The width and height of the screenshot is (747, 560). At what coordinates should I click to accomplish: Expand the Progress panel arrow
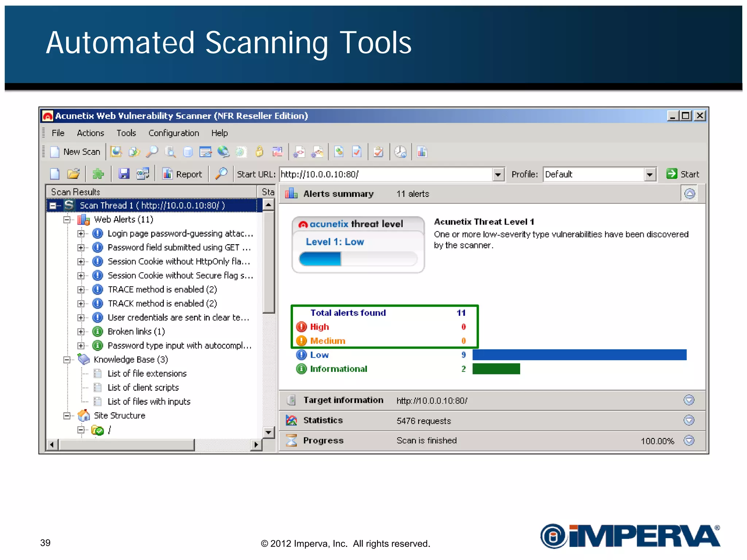coord(689,440)
